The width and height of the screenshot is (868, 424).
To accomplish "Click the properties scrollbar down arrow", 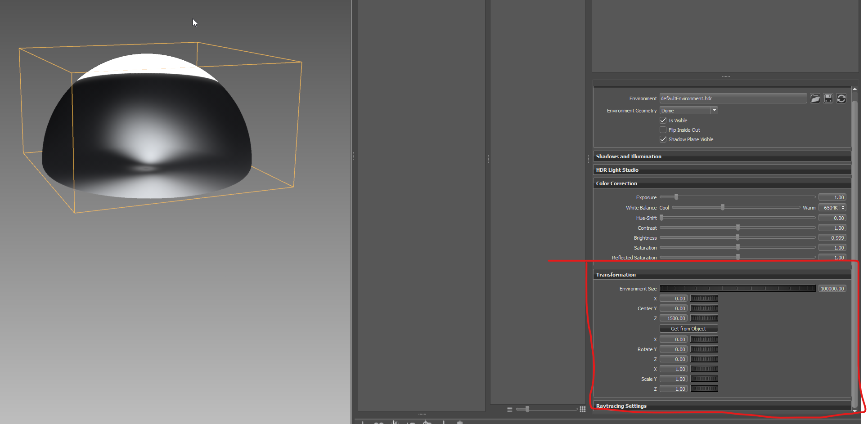I will [x=855, y=411].
